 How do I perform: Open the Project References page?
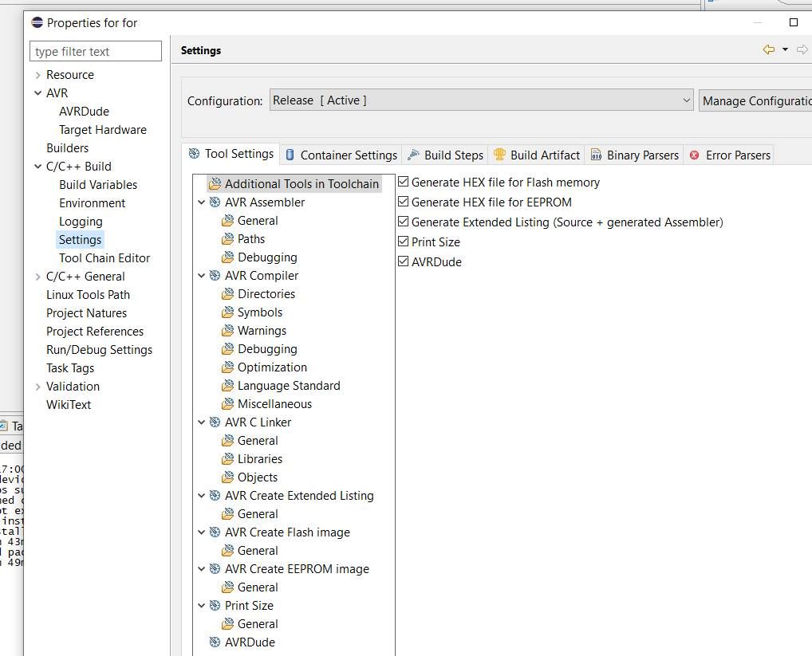tap(95, 331)
